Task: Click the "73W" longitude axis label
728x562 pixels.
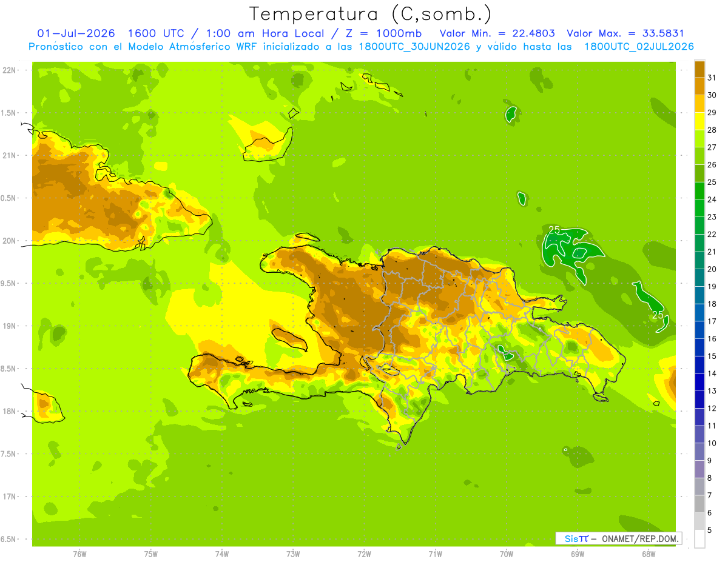Action: (293, 554)
